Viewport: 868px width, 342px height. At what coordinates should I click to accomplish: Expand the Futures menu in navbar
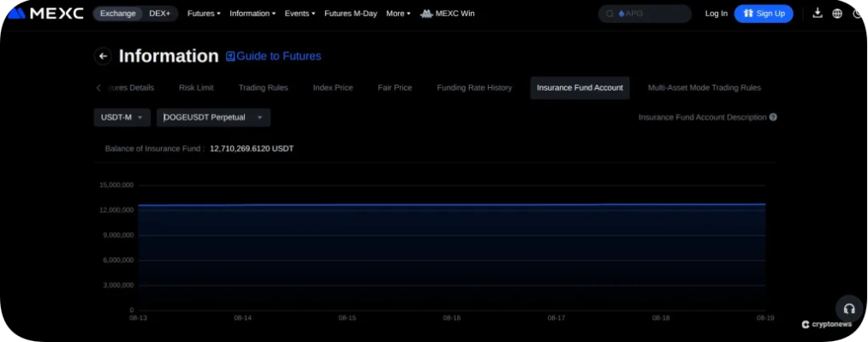coord(204,14)
